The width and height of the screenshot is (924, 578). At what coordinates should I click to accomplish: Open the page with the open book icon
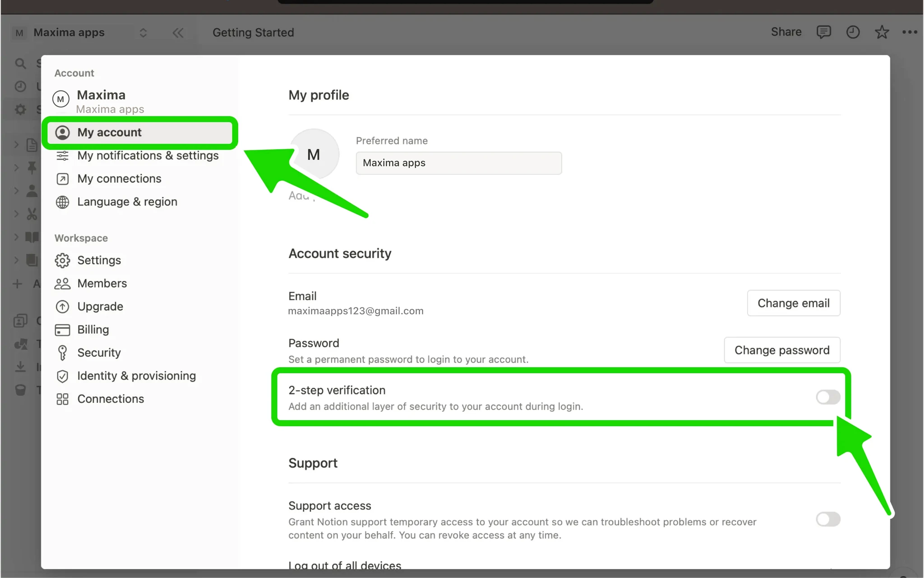pyautogui.click(x=32, y=237)
